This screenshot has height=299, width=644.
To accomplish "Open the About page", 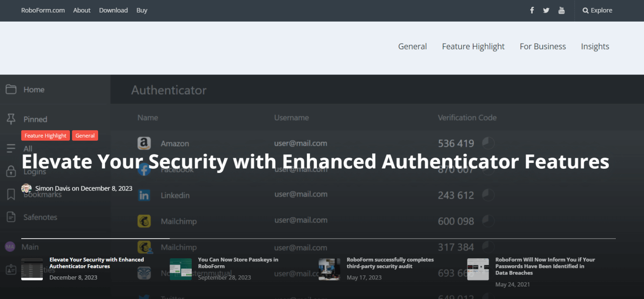I will [x=82, y=10].
